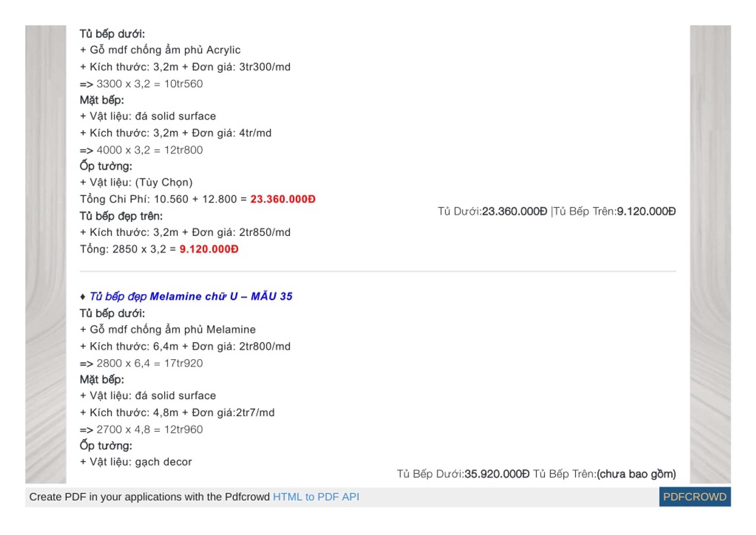Click the Tủ Bếp Dưới 35.920.000Đ summary
The image size is (756, 535).
[x=463, y=474]
